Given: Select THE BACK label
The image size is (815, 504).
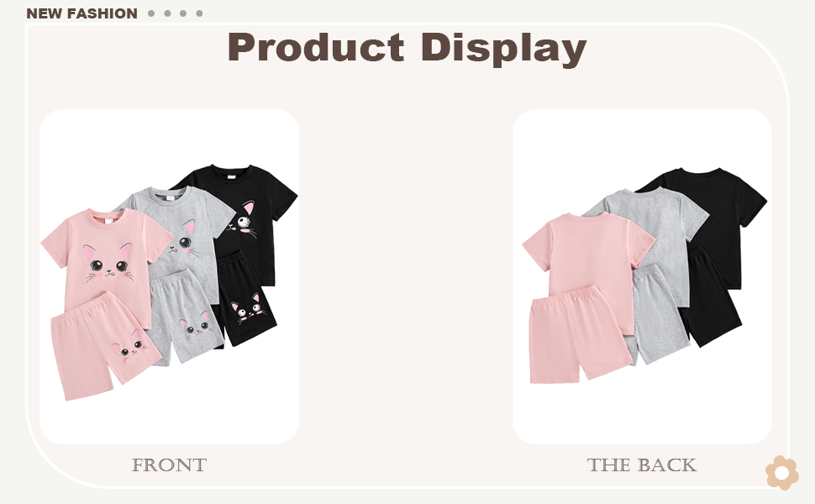Looking at the screenshot, I should click(x=642, y=465).
